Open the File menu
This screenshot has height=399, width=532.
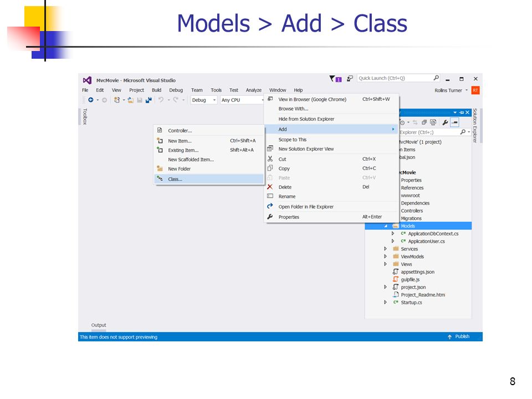click(85, 90)
